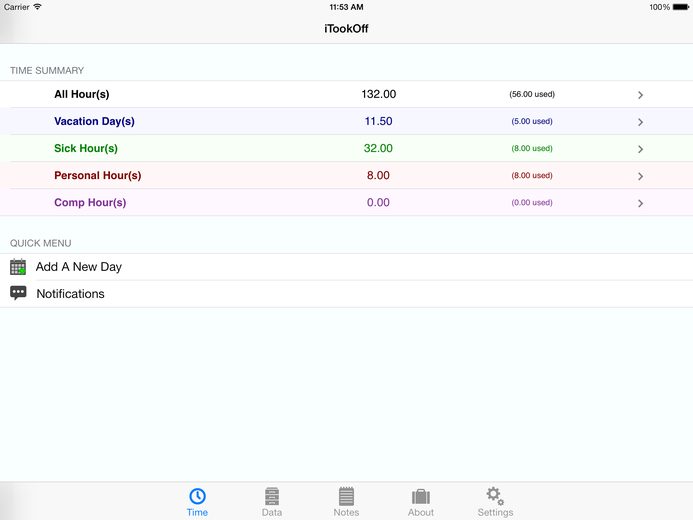693x520 pixels.
Task: Open the Settings tab gears icon
Action: coord(495,496)
